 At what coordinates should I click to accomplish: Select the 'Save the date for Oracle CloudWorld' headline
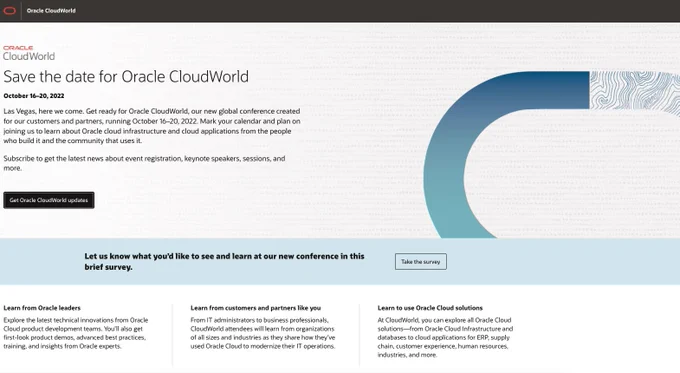click(x=126, y=77)
